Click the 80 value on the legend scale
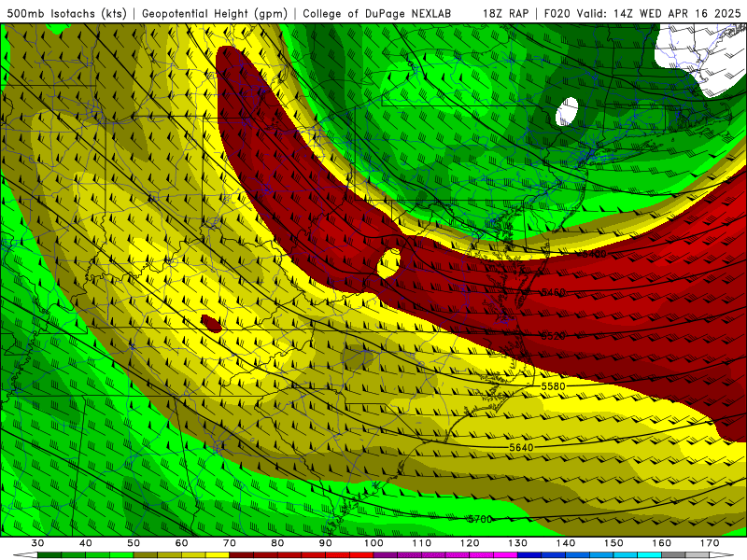The image size is (747, 560). pyautogui.click(x=277, y=543)
